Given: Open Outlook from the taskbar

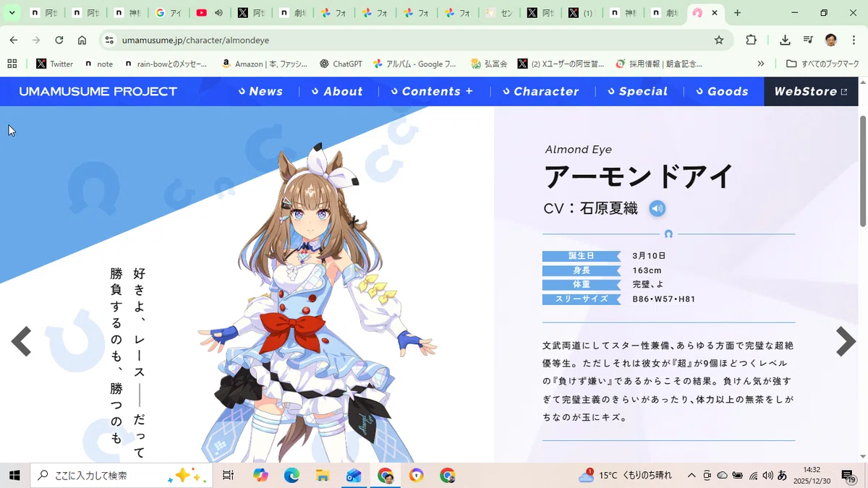Looking at the screenshot, I should (354, 475).
